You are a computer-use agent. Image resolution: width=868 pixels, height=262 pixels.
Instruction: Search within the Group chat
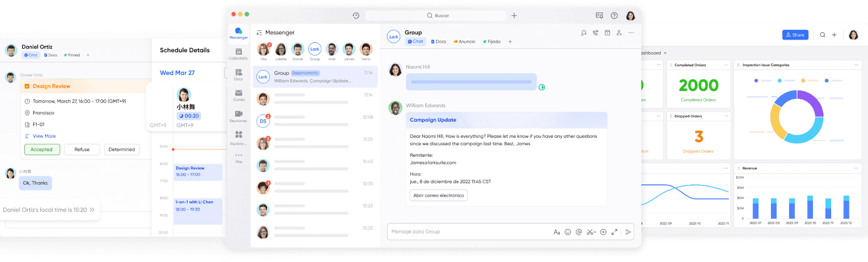584,33
